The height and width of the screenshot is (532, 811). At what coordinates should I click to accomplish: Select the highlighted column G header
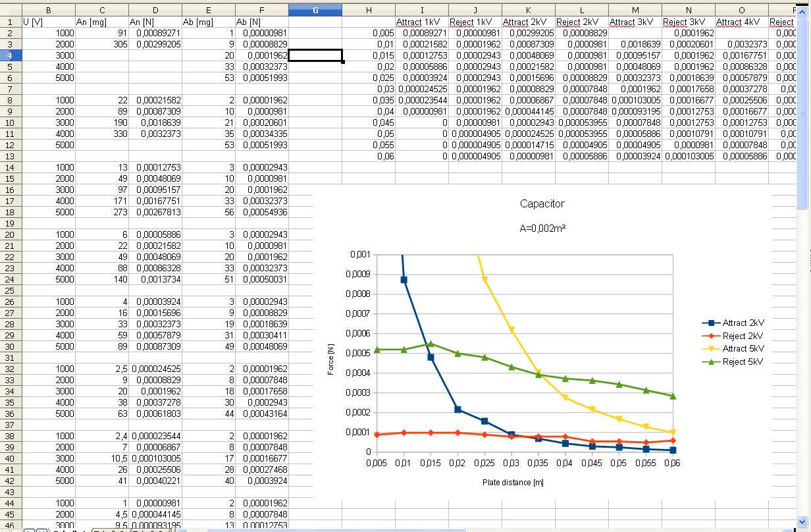click(x=315, y=10)
